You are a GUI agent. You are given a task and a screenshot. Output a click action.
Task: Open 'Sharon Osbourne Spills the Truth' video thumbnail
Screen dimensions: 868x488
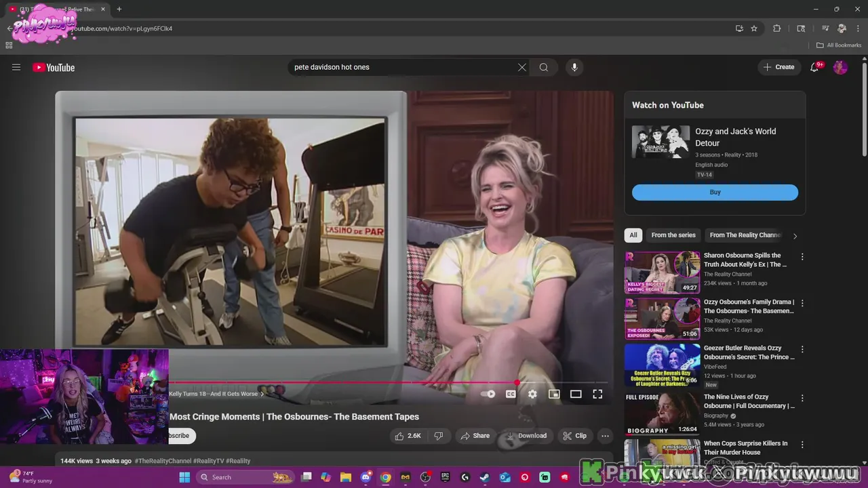click(663, 272)
